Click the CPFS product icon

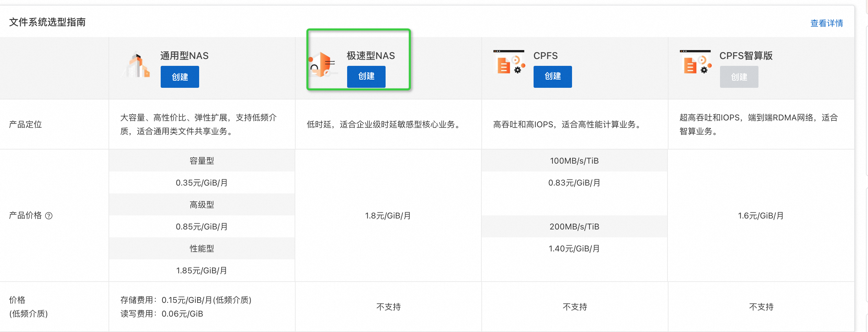pyautogui.click(x=509, y=62)
